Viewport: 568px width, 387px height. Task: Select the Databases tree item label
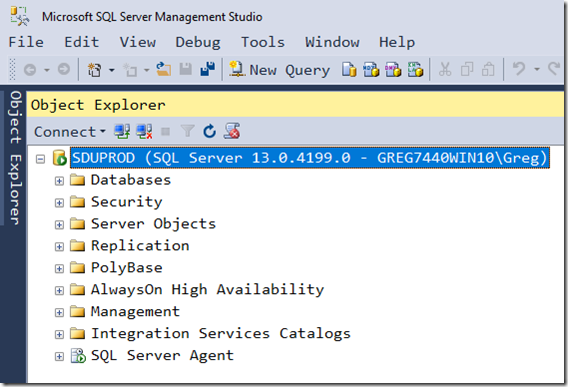(131, 180)
